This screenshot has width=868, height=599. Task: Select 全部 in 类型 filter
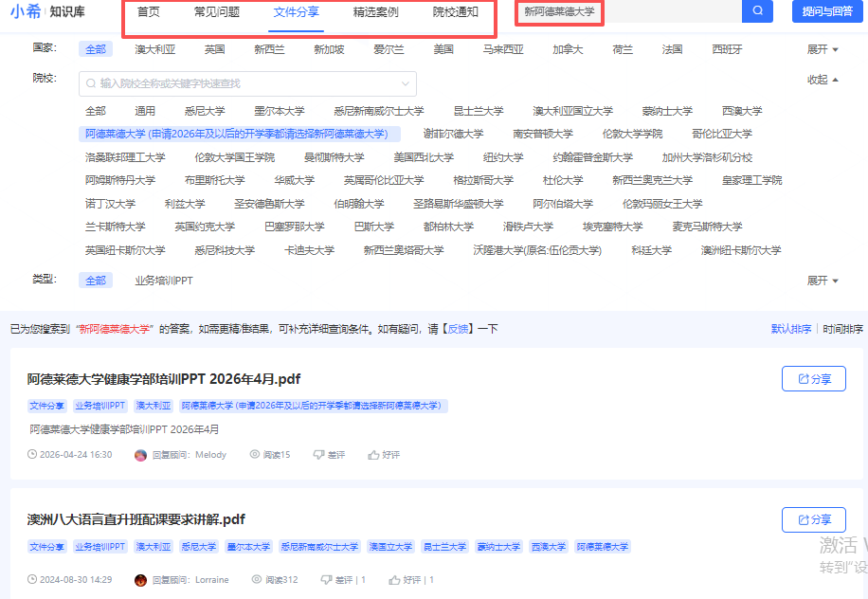tap(96, 281)
